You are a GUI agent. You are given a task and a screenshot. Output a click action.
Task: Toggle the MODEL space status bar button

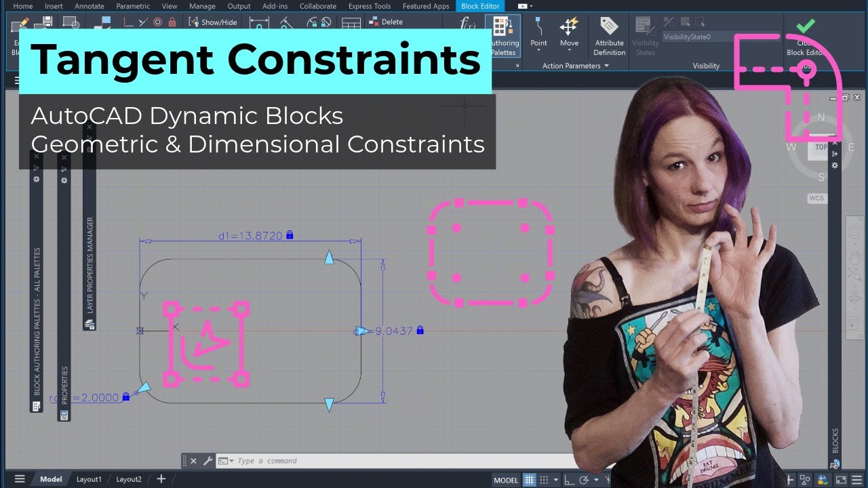[x=506, y=480]
